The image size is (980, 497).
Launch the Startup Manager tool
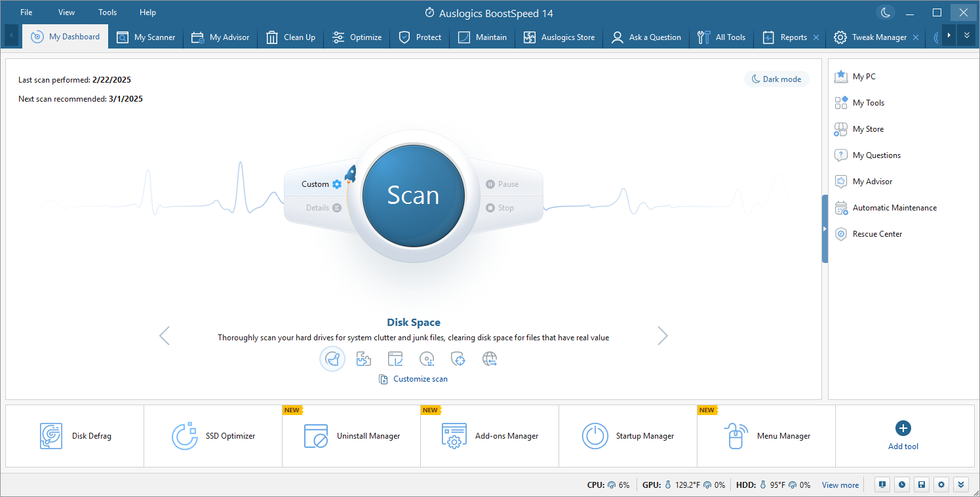click(x=628, y=436)
